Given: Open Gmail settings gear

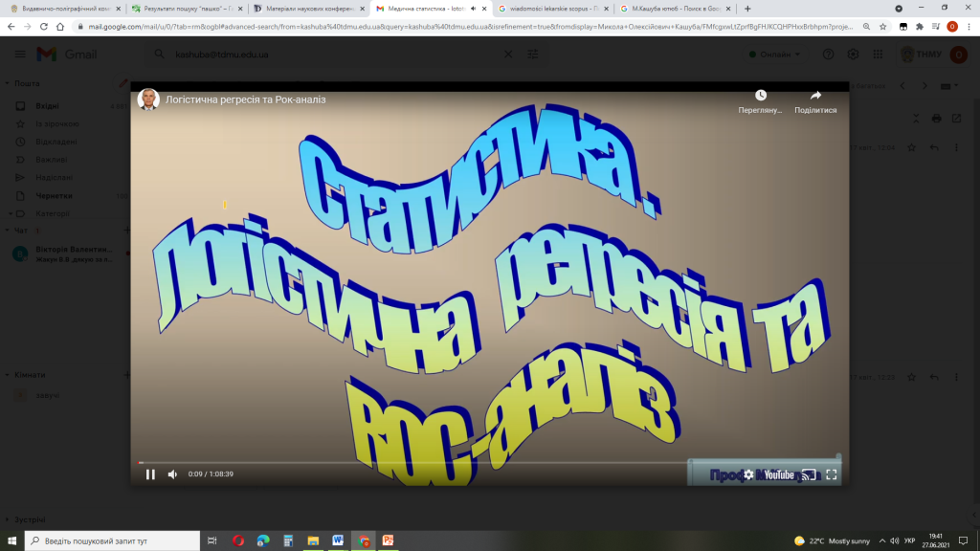Looking at the screenshot, I should [x=853, y=55].
